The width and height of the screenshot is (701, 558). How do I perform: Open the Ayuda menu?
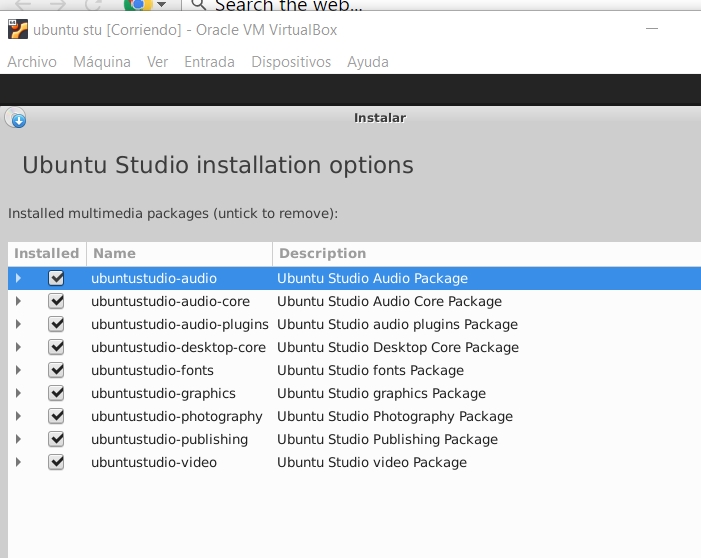[x=368, y=62]
